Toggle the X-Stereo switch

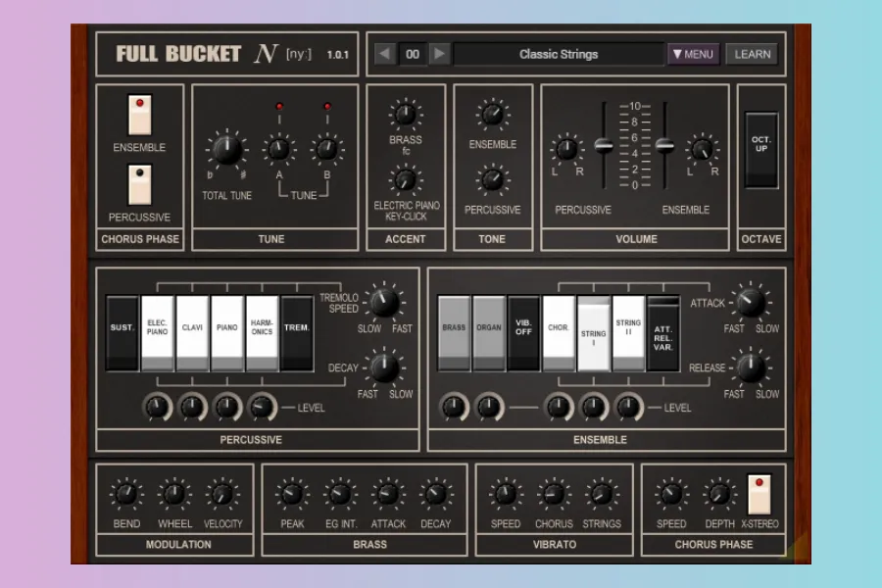[759, 494]
